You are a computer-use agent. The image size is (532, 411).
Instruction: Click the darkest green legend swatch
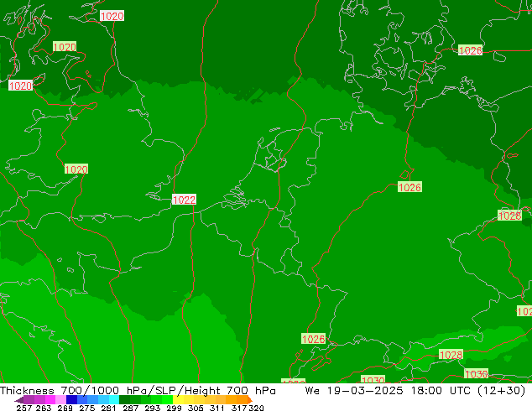pos(124,399)
